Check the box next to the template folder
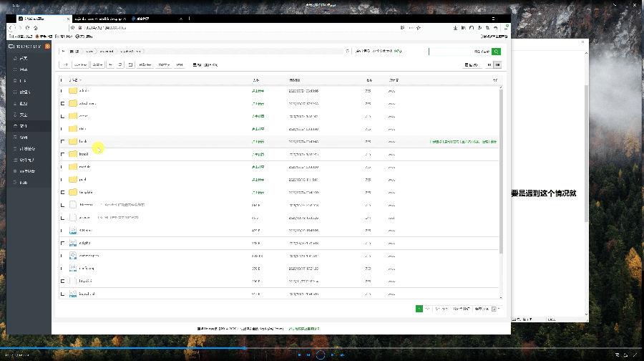This screenshot has width=644, height=361. point(63,192)
